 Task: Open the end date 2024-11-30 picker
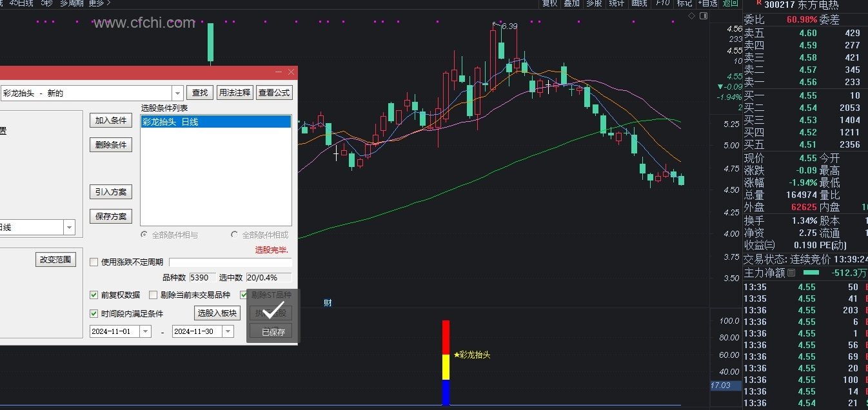coord(228,331)
